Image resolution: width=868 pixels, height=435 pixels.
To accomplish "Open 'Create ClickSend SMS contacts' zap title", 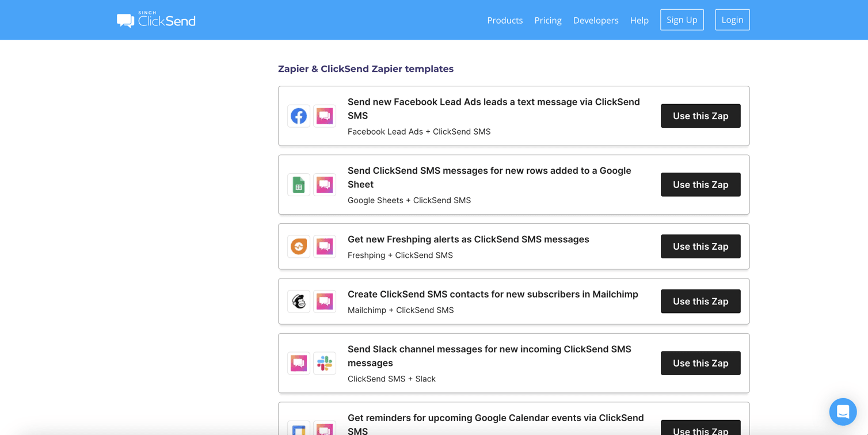I will click(x=493, y=294).
